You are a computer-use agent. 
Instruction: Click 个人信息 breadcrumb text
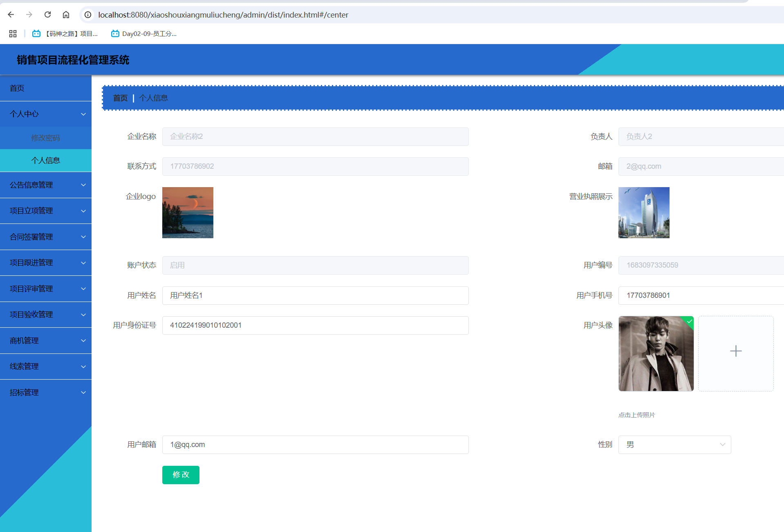coord(153,98)
